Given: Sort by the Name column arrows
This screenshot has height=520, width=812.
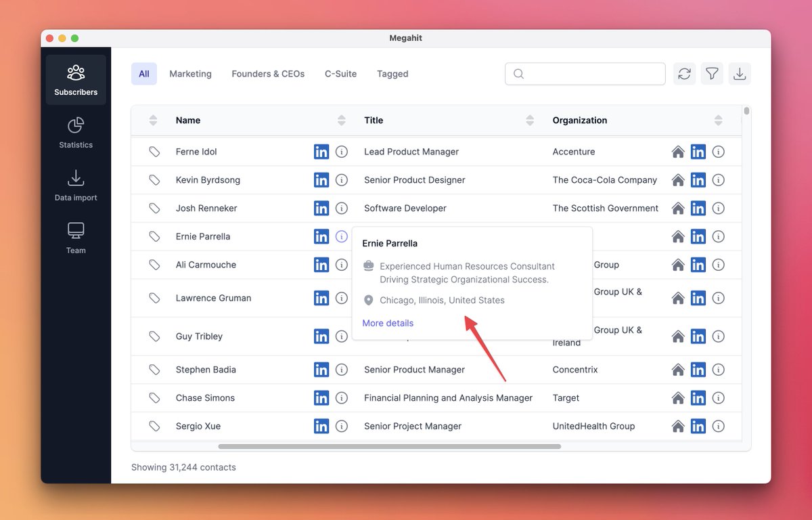Looking at the screenshot, I should pyautogui.click(x=342, y=121).
